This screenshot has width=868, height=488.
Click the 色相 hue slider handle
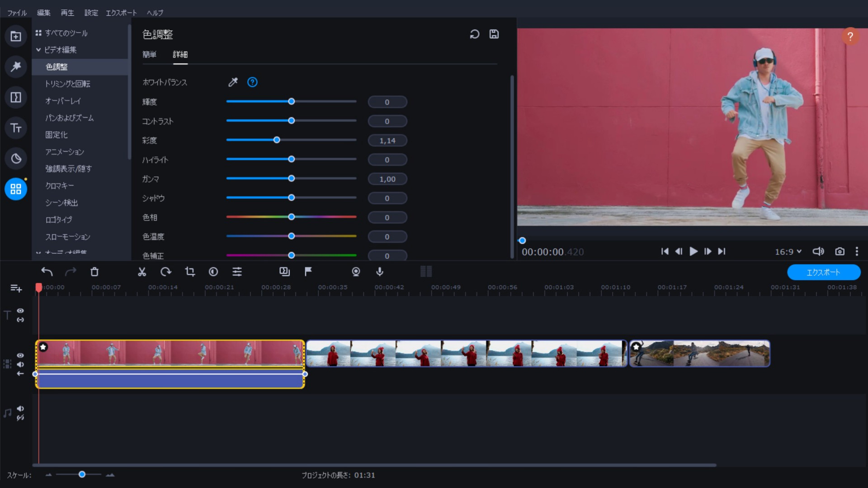click(292, 217)
